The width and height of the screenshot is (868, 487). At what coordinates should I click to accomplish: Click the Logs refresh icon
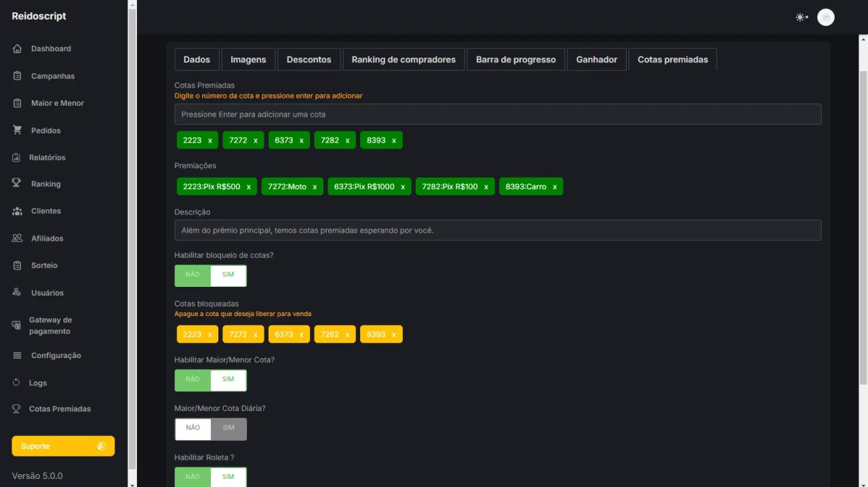[x=17, y=383]
